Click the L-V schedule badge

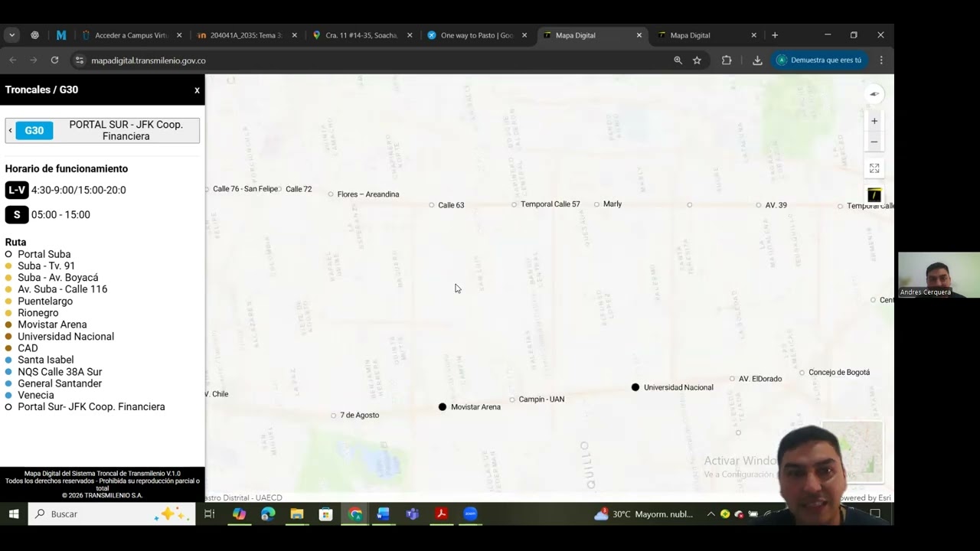(x=17, y=190)
